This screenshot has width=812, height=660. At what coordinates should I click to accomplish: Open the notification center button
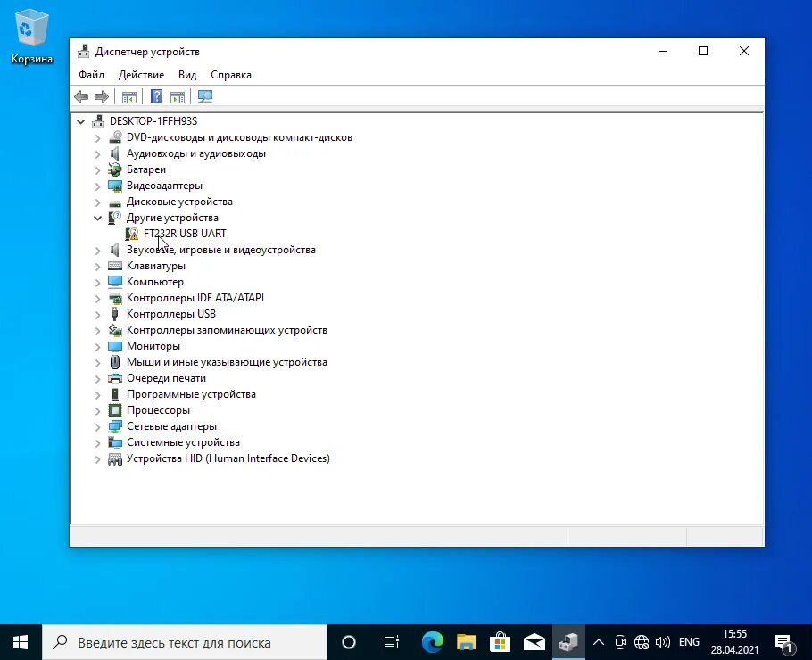(784, 642)
